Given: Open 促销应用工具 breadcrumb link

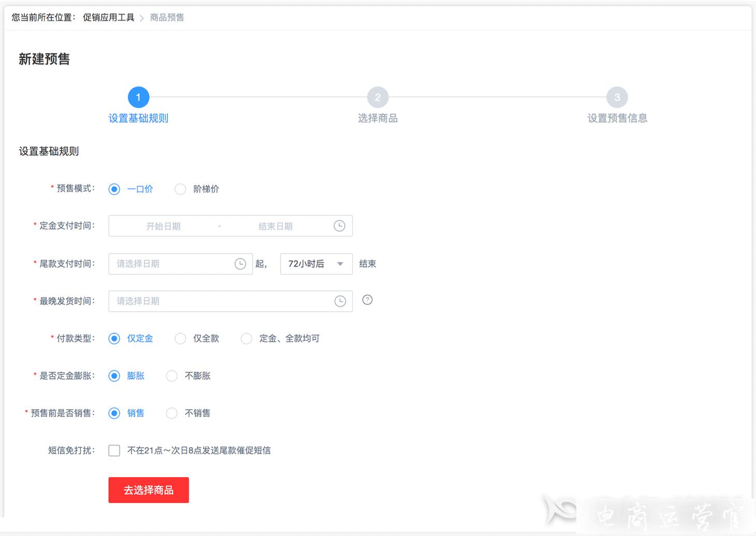Looking at the screenshot, I should point(109,18).
